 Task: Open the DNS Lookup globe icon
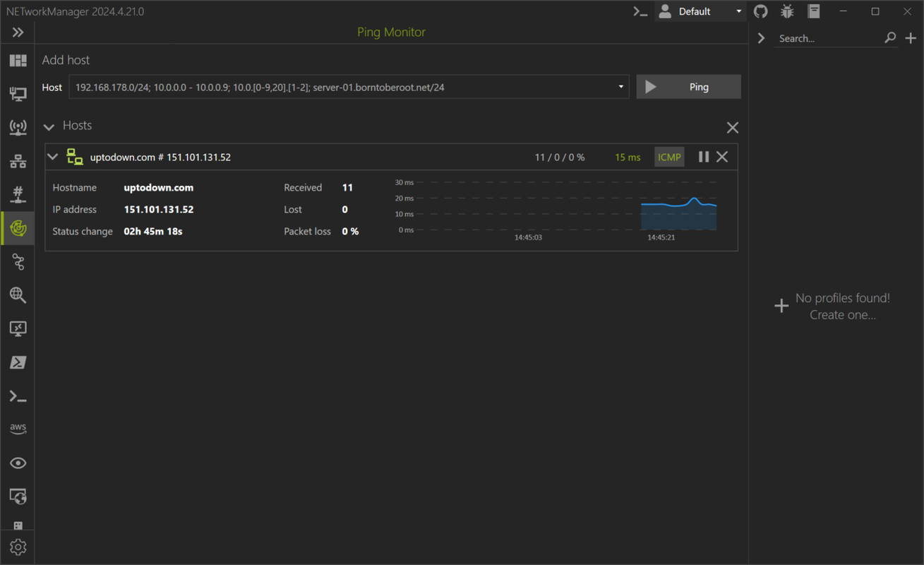coord(18,295)
